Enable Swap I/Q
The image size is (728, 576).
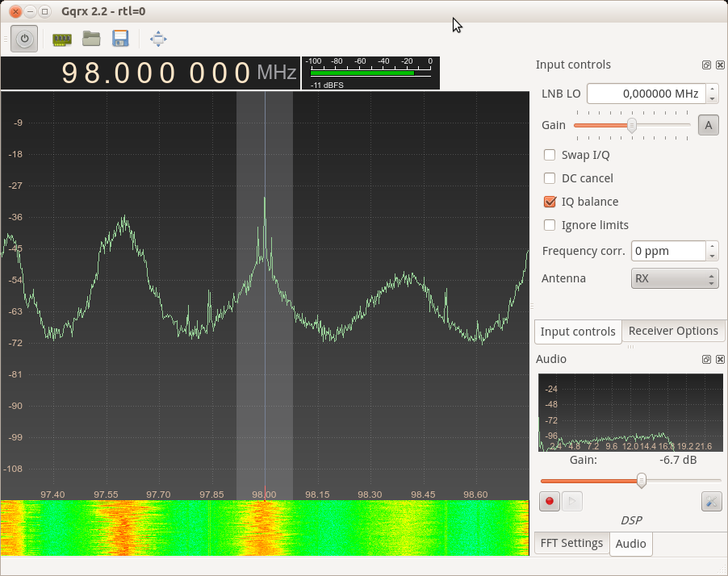(550, 155)
